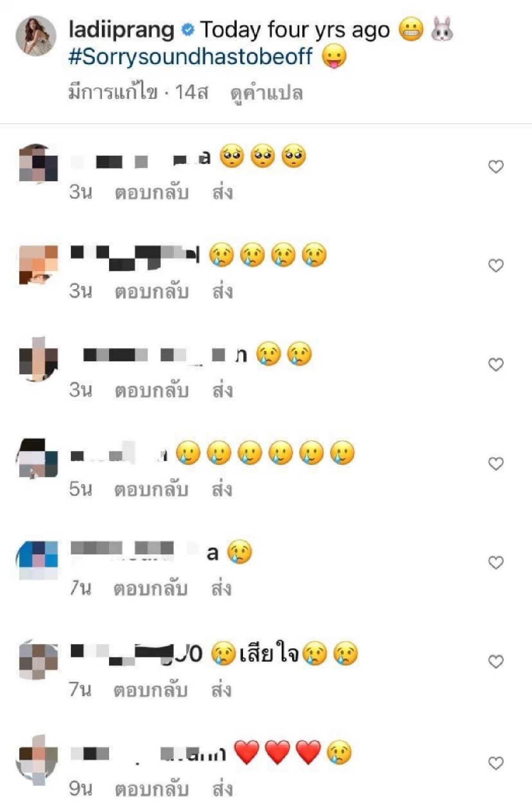Open the ladiiprang username link

point(121,30)
